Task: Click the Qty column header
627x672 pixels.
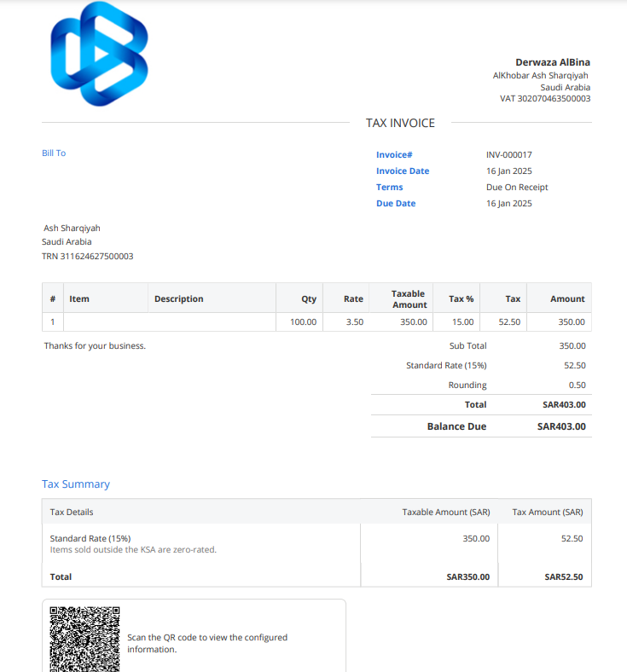Action: click(x=309, y=299)
